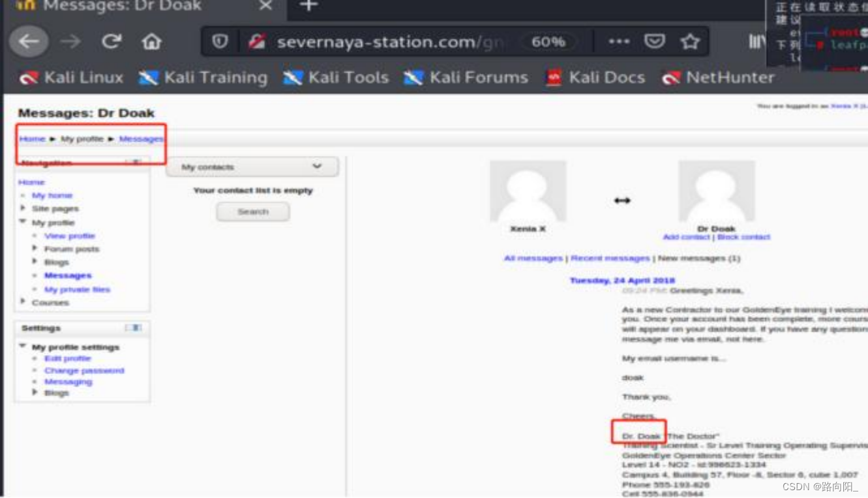Open the page actions three-dot menu
Screen dimensions: 868x498
pos(618,42)
